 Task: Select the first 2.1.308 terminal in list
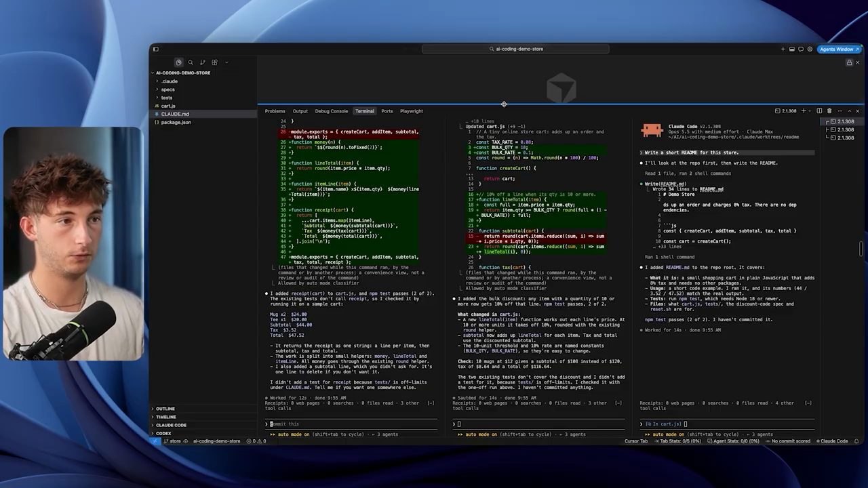(x=842, y=122)
